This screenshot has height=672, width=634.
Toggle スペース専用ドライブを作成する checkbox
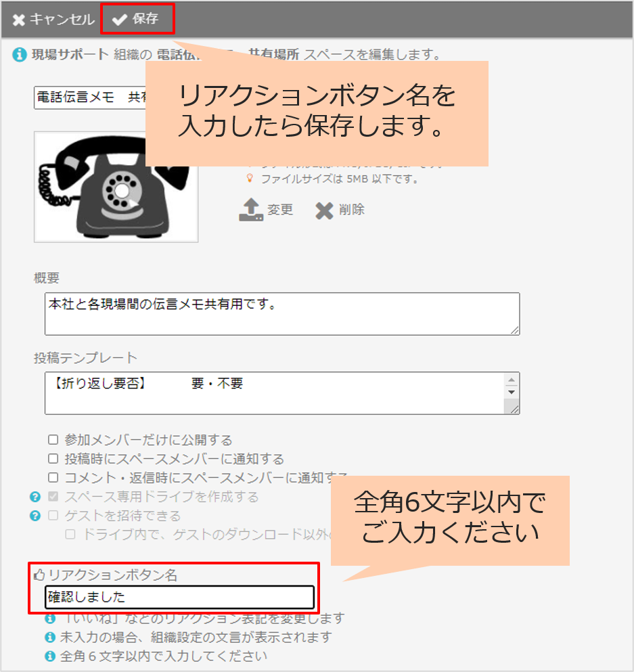[53, 496]
